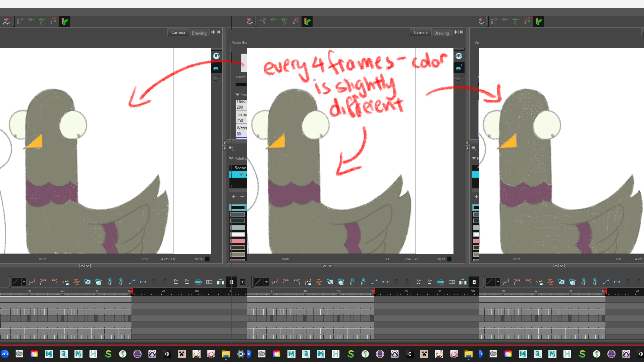
Task: Open the panel menu icon above the Palette section
Action: pyautogui.click(x=231, y=148)
